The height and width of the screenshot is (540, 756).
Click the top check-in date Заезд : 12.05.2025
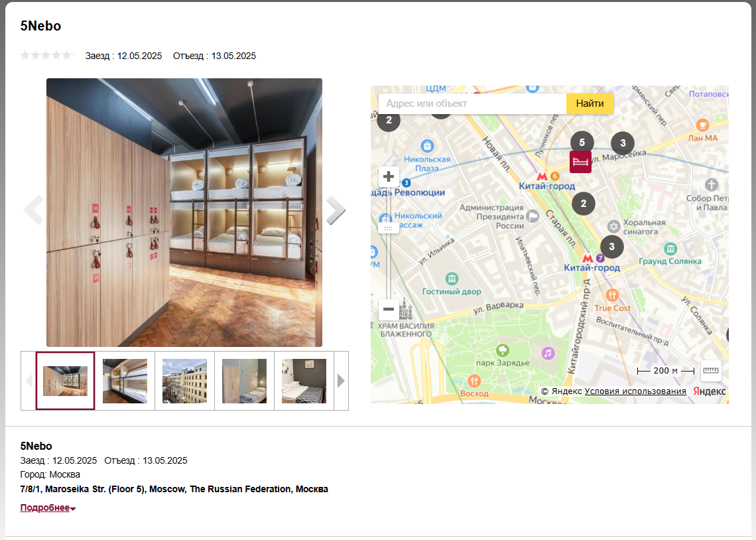tap(123, 56)
